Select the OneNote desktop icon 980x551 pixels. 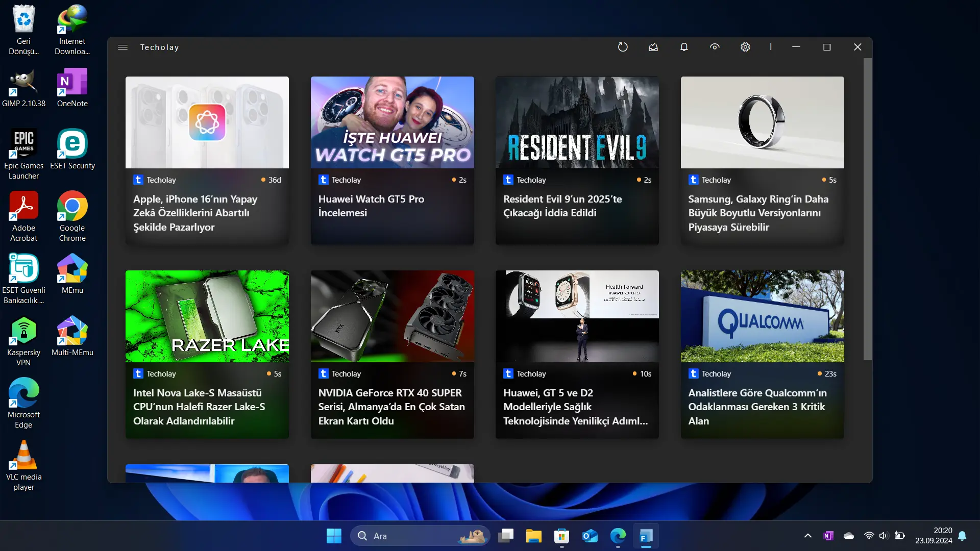pyautogui.click(x=72, y=88)
